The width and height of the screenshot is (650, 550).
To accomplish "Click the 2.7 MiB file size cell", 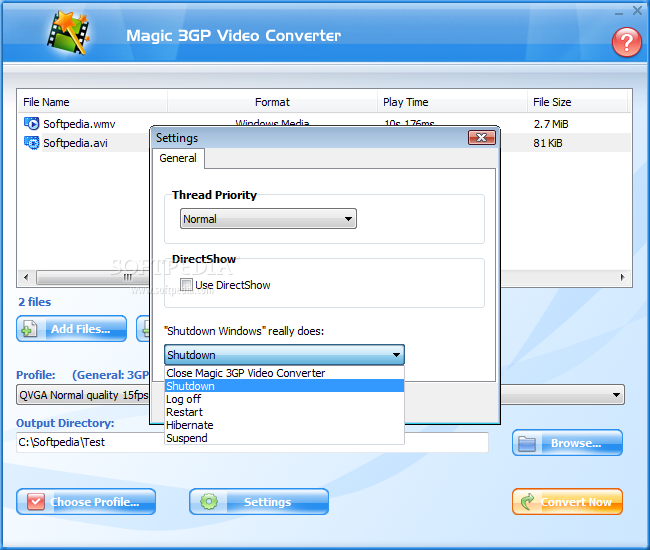I will (x=551, y=124).
